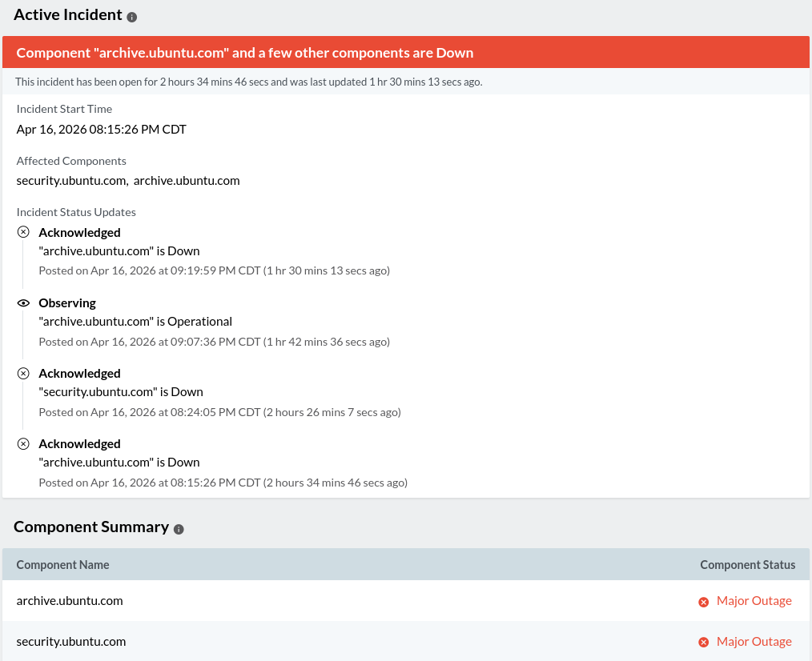Viewport: 812px width, 661px height.
Task: Click the posted timestamp at 09:19:59 PM CDT
Action: tap(215, 270)
